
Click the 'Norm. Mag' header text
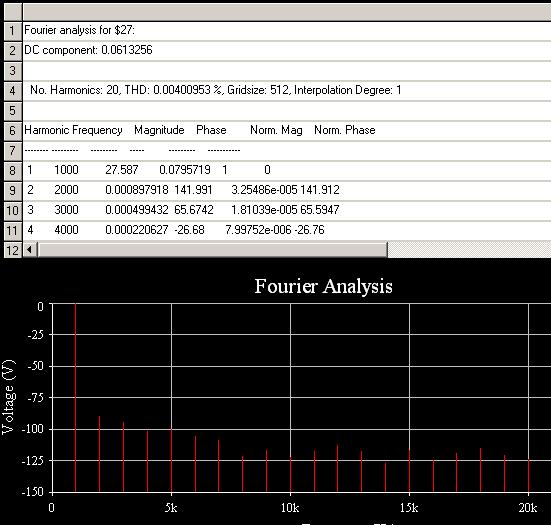point(276,130)
